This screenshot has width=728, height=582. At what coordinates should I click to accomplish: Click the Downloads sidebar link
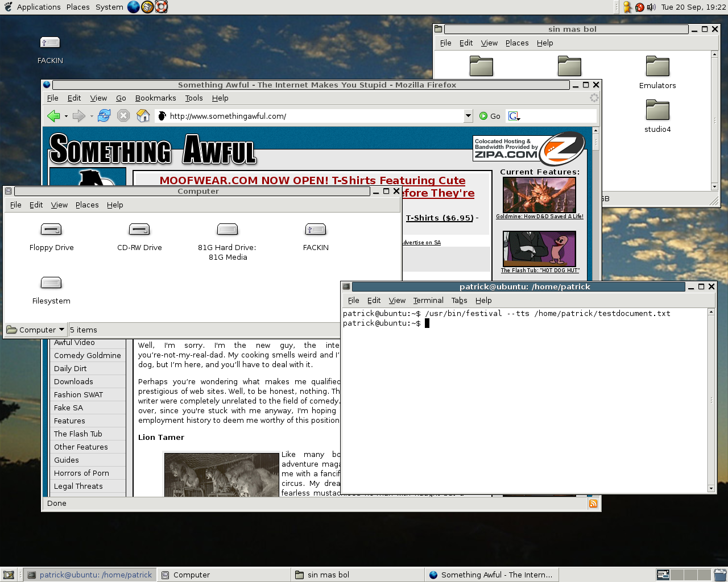tap(73, 381)
